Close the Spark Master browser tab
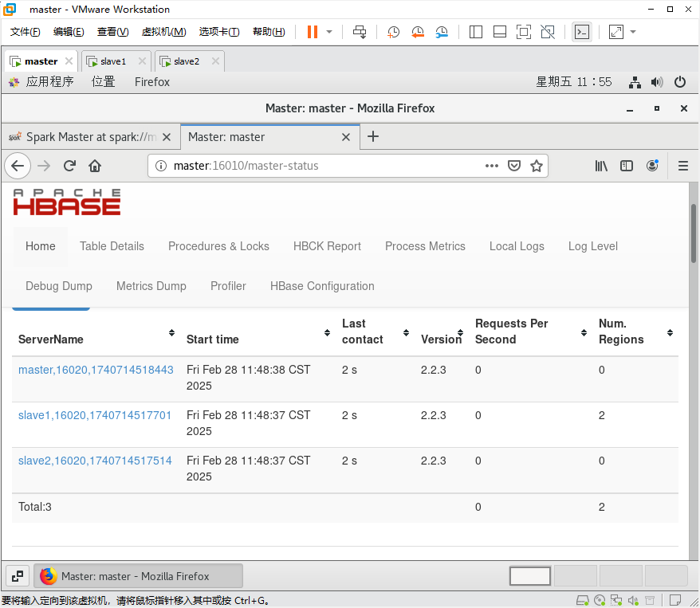 point(167,137)
